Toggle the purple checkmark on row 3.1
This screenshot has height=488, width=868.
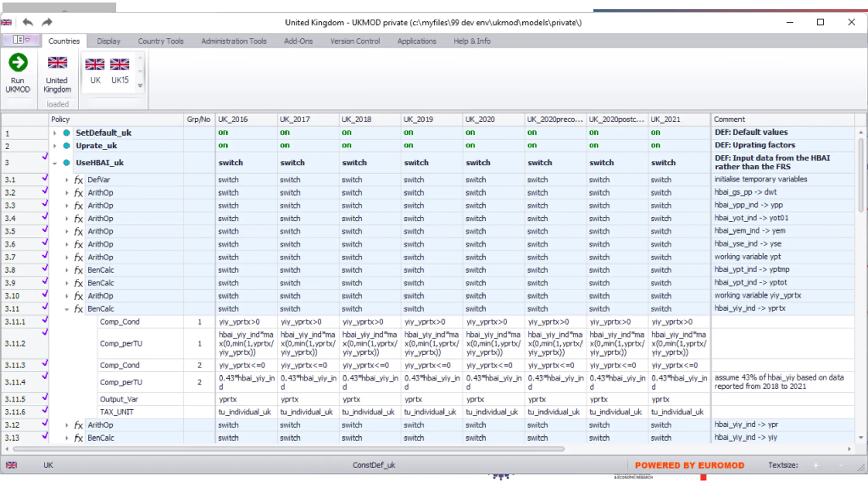tap(45, 177)
